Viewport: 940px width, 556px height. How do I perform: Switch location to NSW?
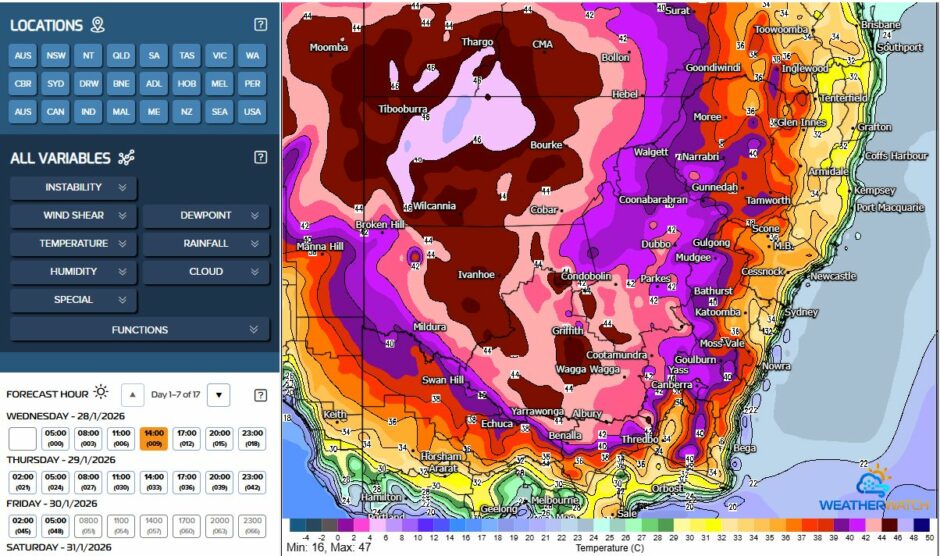[x=56, y=56]
